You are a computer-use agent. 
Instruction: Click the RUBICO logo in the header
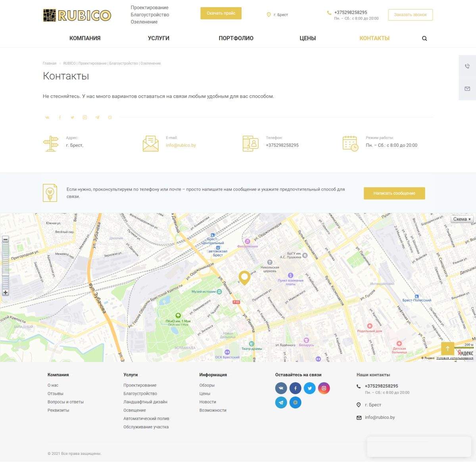(77, 15)
